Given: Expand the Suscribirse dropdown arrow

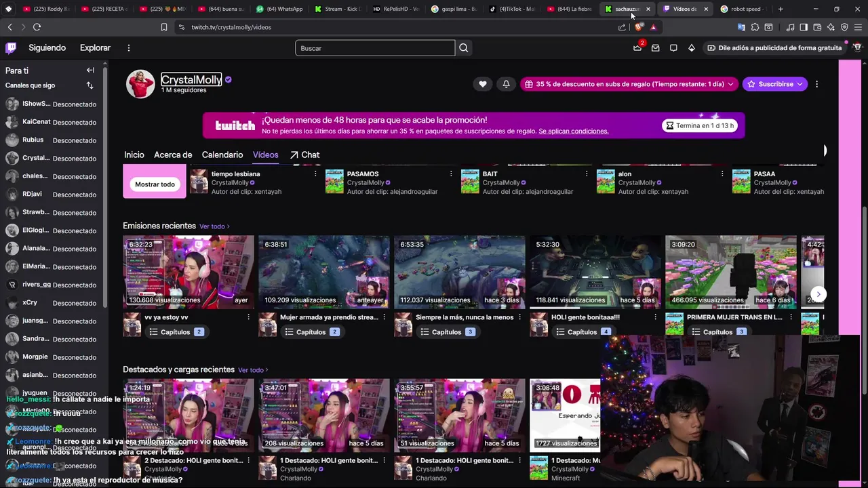Looking at the screenshot, I should tap(800, 84).
